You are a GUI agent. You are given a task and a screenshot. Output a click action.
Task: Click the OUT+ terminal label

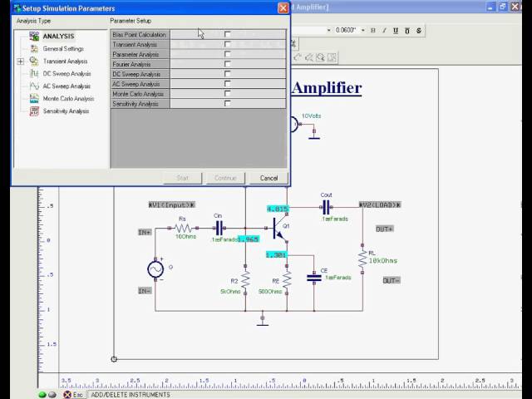(x=384, y=229)
